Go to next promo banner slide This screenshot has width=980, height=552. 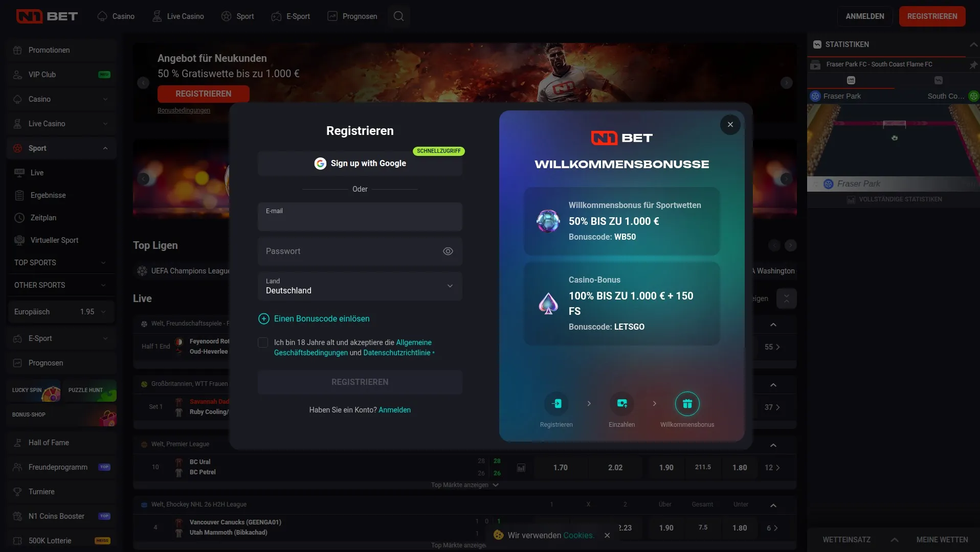787,83
